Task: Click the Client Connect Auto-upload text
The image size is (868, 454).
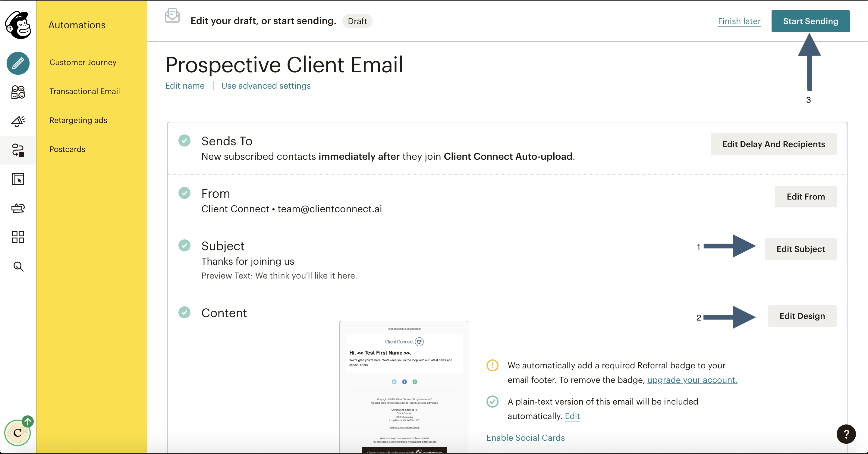Action: 508,156
